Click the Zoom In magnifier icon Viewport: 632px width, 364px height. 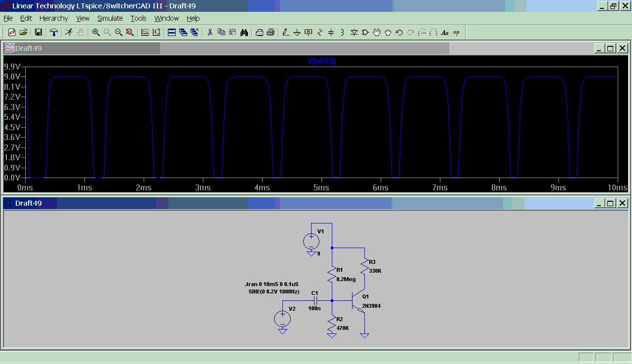[96, 33]
